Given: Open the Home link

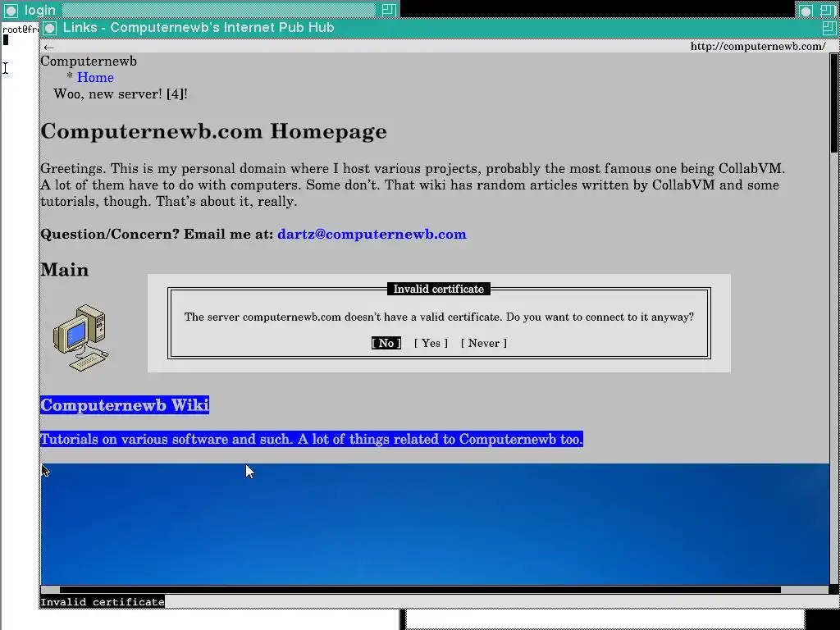Looking at the screenshot, I should click(95, 77).
